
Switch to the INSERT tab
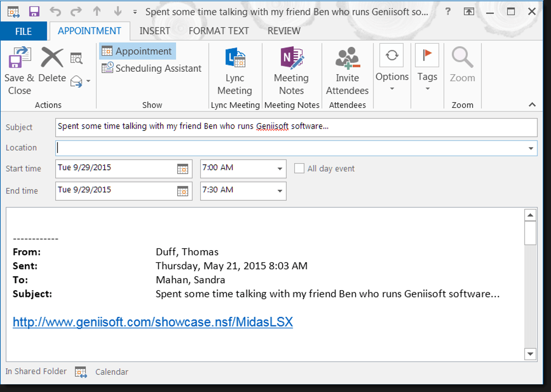click(155, 31)
